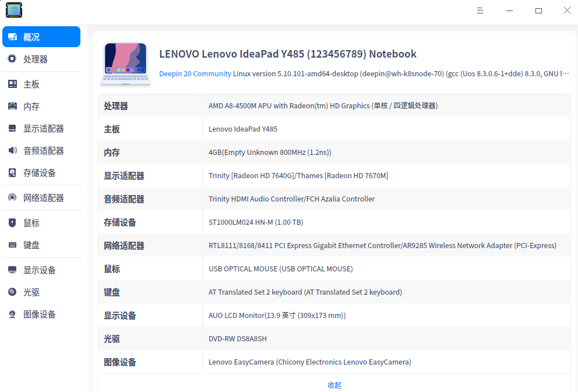Click AT Translated Set 2 keyboard value

point(305,292)
